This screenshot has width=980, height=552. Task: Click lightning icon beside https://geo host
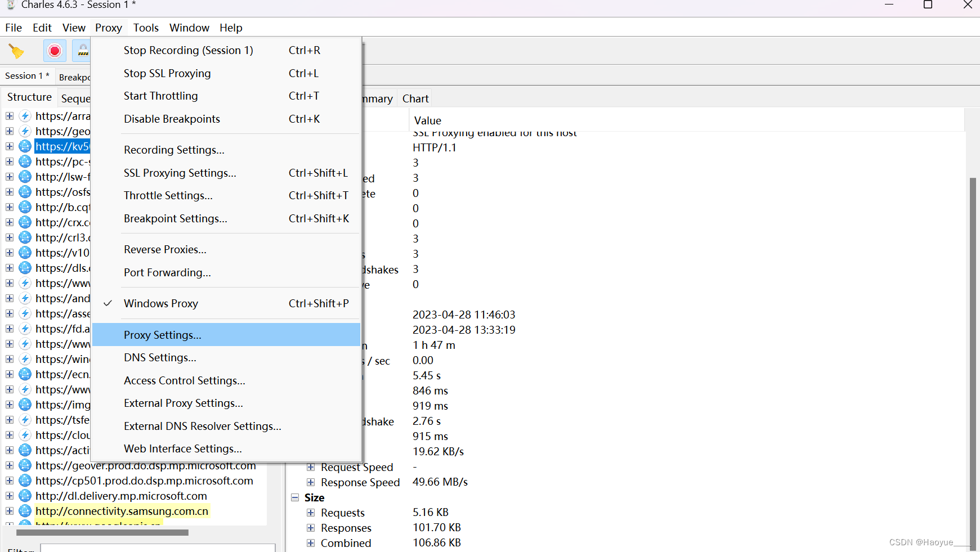(25, 131)
